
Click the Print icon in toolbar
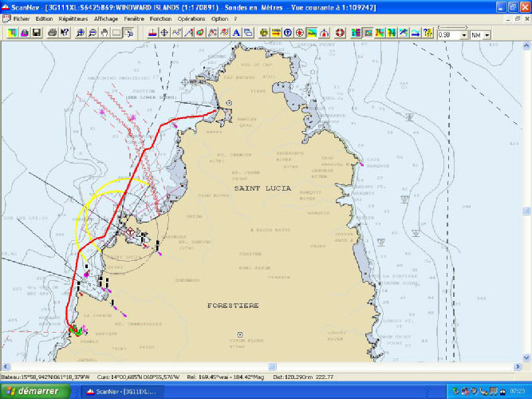click(x=52, y=34)
